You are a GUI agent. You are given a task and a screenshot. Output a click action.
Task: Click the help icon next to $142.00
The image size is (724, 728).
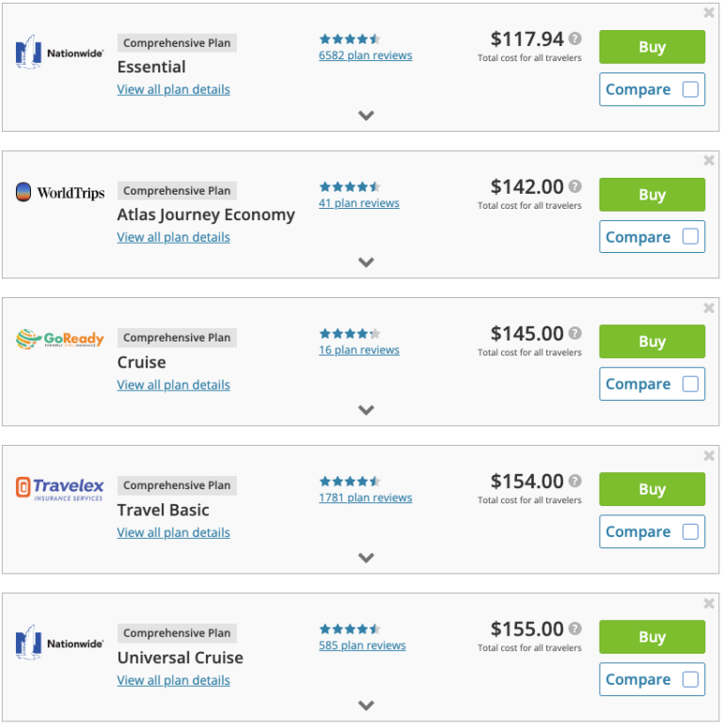coord(575,187)
